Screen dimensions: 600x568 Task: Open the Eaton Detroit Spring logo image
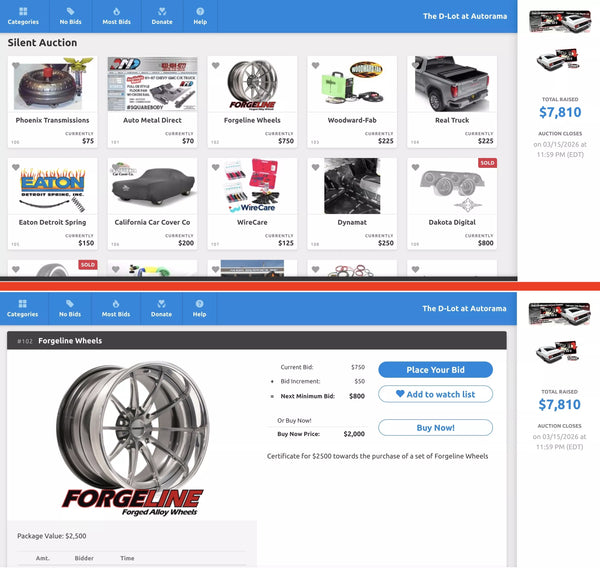52,186
